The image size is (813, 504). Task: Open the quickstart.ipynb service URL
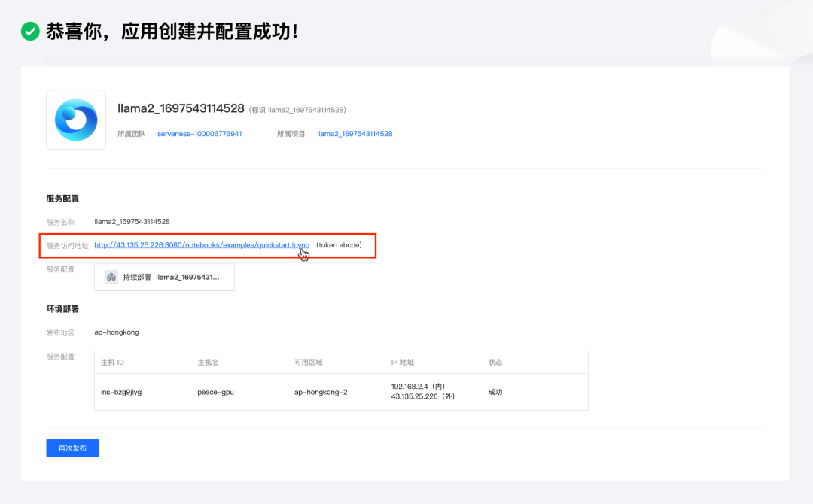pos(202,245)
